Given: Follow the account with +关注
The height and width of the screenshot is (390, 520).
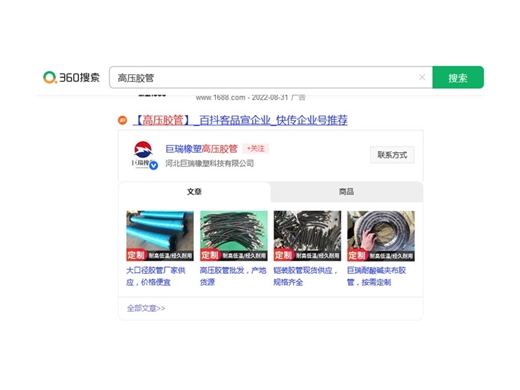Looking at the screenshot, I should (x=256, y=148).
